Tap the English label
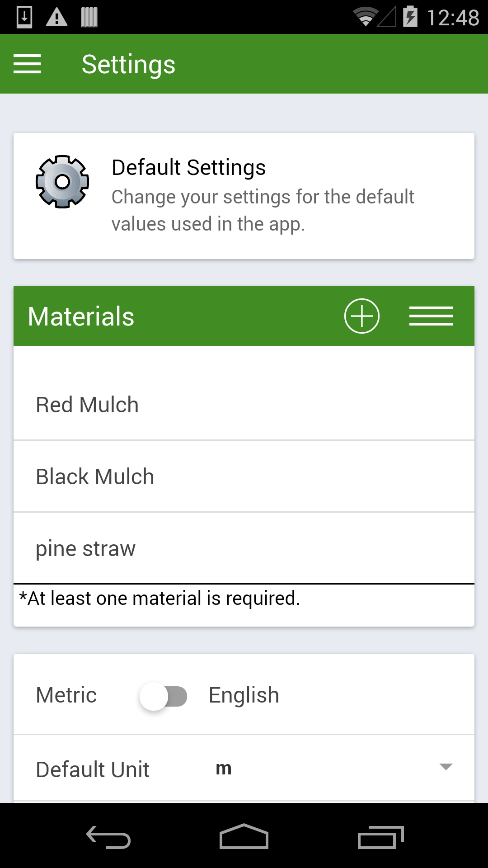Screen dimensions: 488x868 tap(243, 695)
